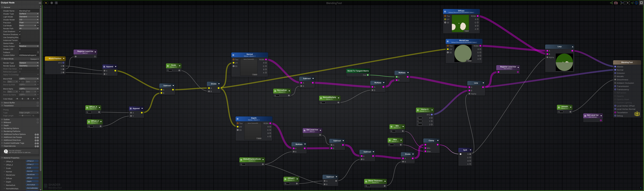This screenshot has height=191, width=644.
Task: Click the Diffuse node texture preview
Action: point(460,24)
